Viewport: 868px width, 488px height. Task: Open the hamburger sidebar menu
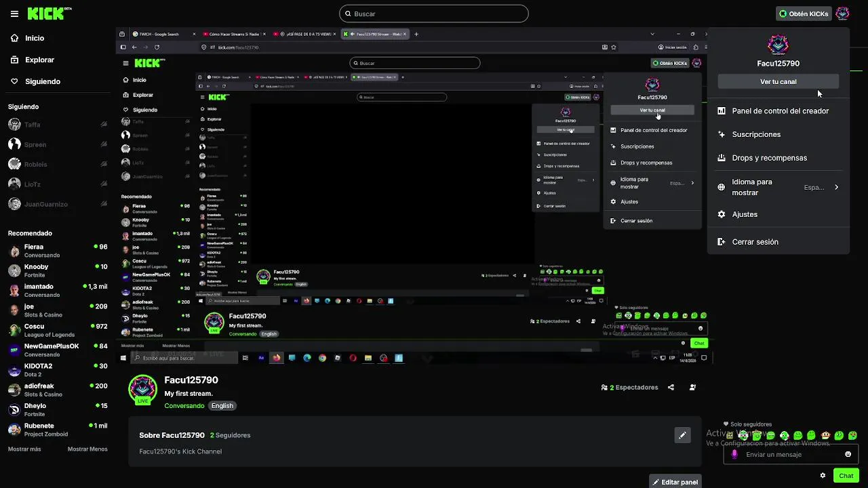[14, 14]
